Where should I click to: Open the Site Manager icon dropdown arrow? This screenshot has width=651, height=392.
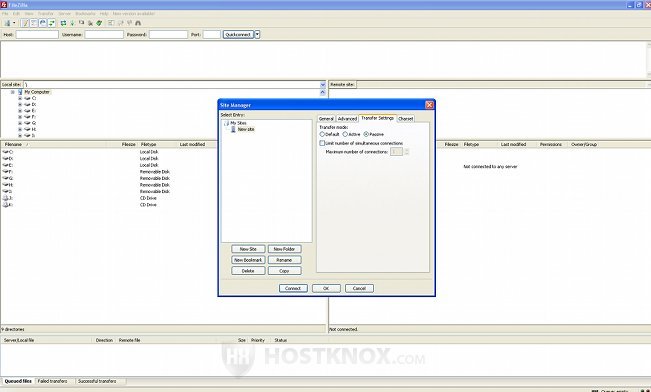[14, 23]
